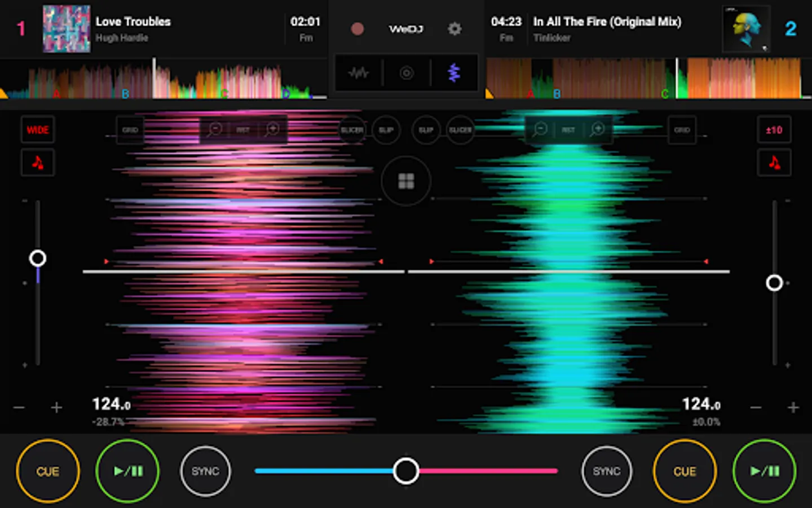Screen dimensions: 812x508
Task: Toggle key lock on deck 1
Action: tap(38, 163)
